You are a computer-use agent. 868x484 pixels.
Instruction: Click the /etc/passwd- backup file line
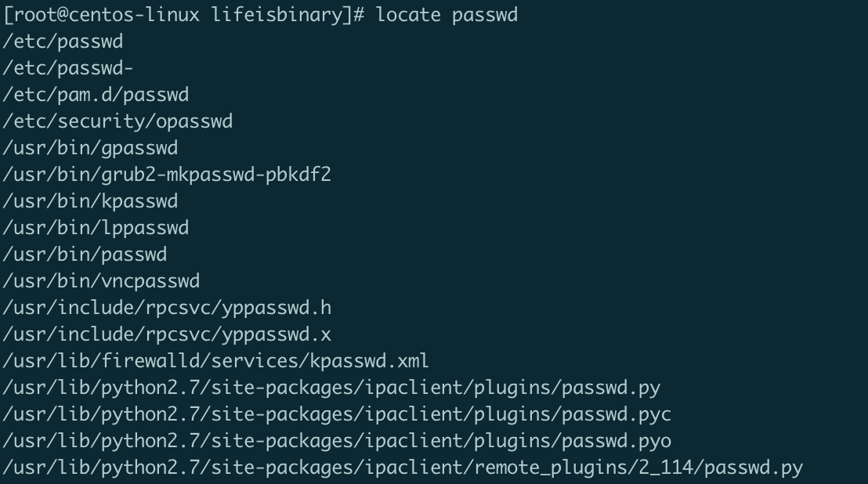(x=68, y=69)
